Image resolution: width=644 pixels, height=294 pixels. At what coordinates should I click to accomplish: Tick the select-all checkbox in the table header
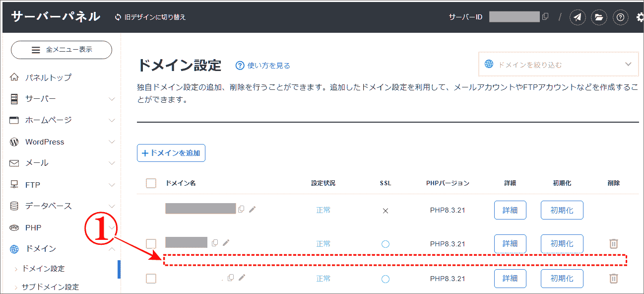[x=151, y=183]
